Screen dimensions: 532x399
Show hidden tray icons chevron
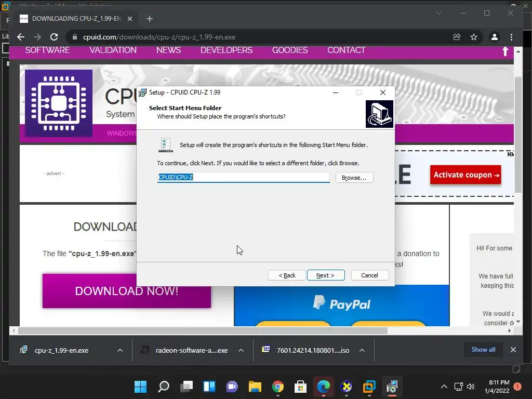(444, 387)
